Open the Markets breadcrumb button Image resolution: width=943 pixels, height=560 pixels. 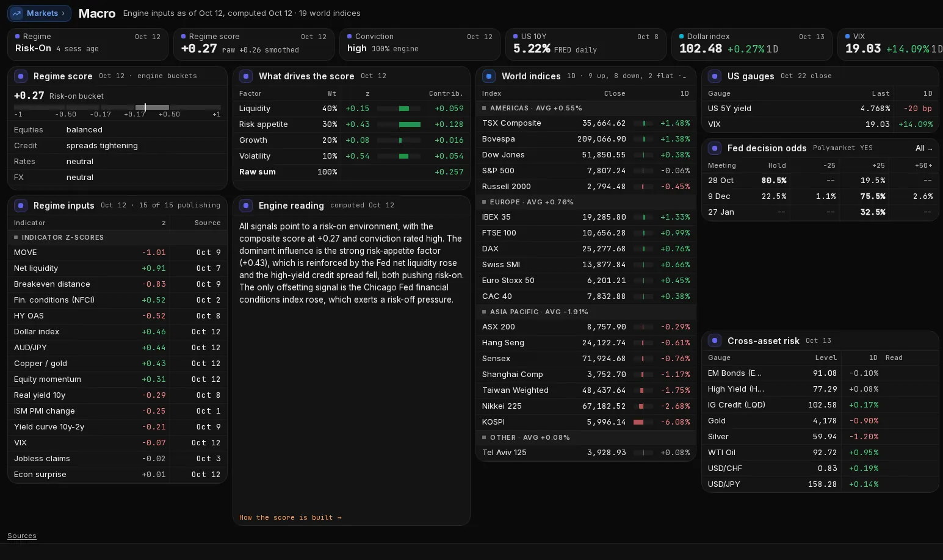coord(39,13)
